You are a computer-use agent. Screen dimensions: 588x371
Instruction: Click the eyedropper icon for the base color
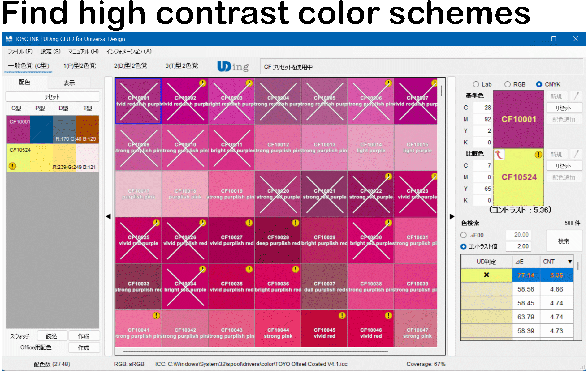[576, 96]
